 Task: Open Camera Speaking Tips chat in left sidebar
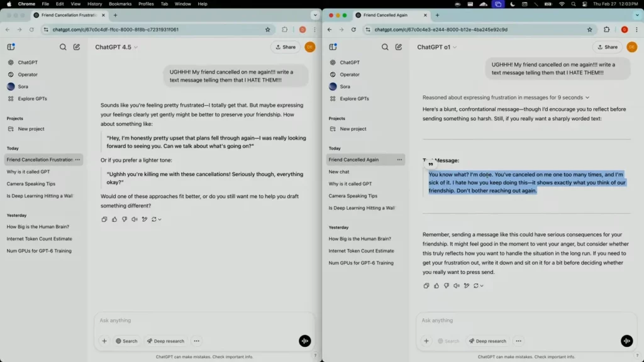31,184
